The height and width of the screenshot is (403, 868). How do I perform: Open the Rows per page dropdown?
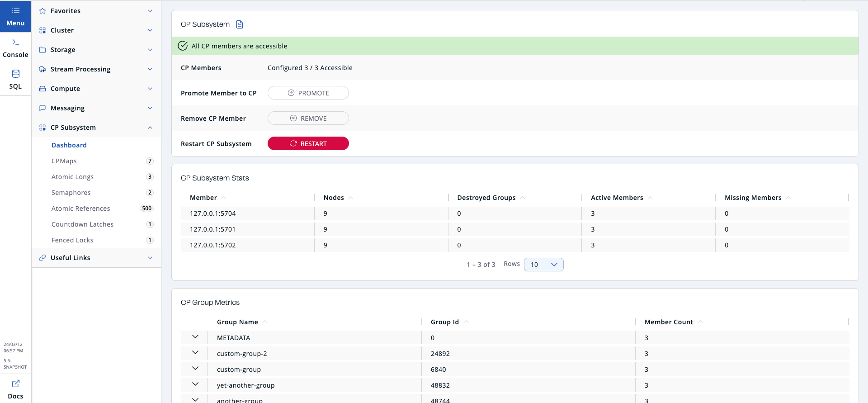point(543,265)
